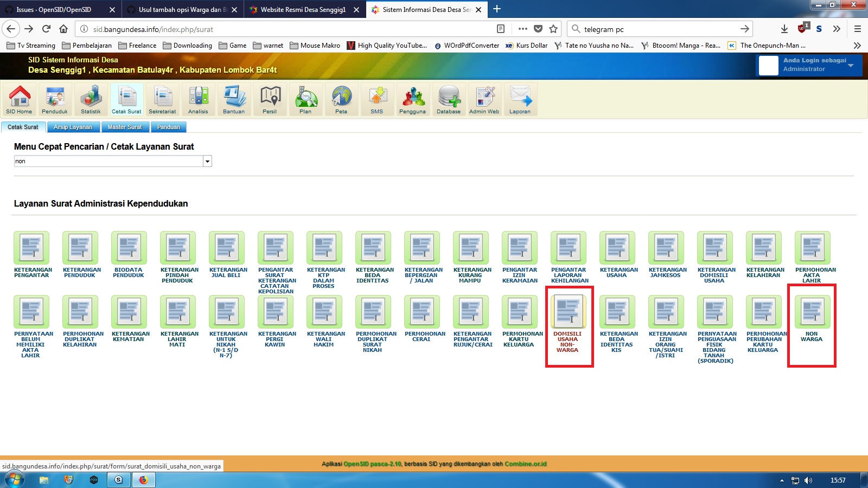868x488 pixels.
Task: Switch to the Arsip Layanan tab
Action: click(73, 127)
